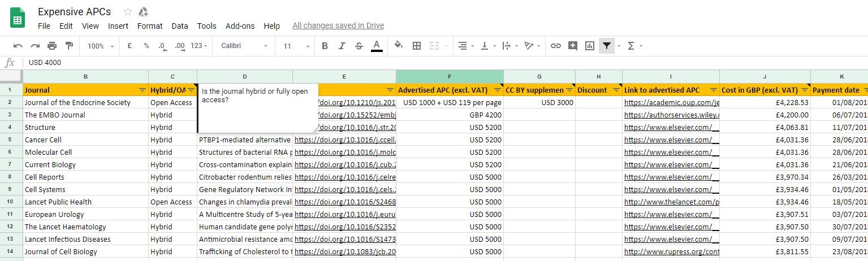Click the print icon
The height and width of the screenshot is (261, 868).
point(52,46)
